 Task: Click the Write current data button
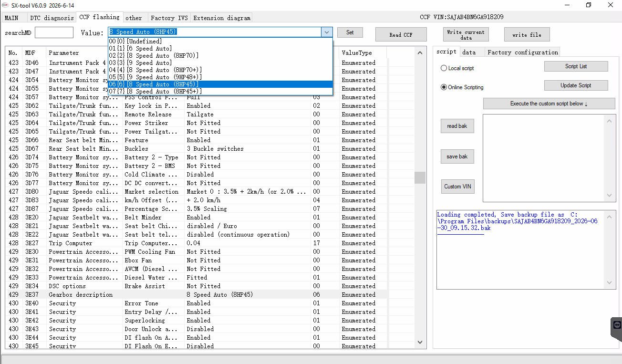click(466, 35)
